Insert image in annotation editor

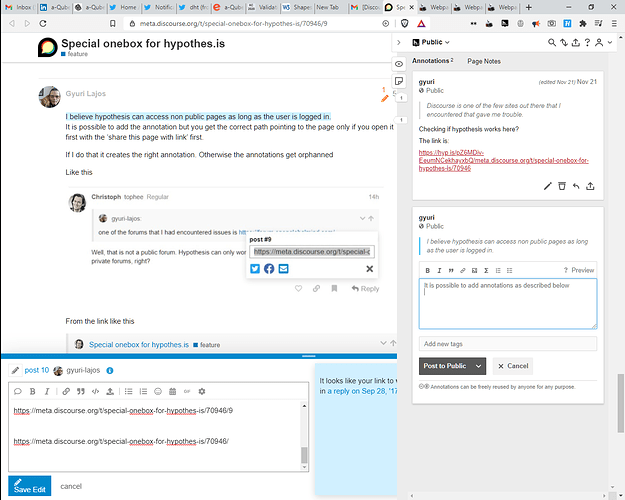(474, 270)
